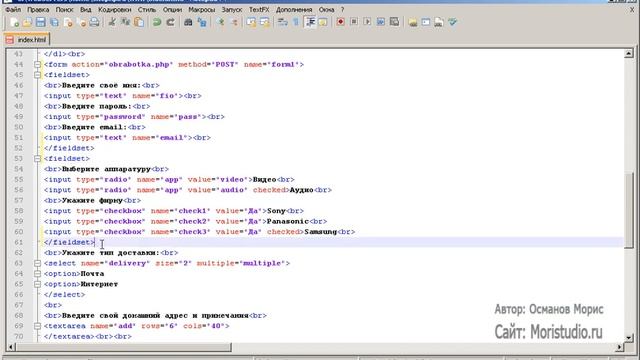This screenshot has height=360, width=640.
Task: Click the horizontal scrollbar right arrow
Action: [620, 347]
